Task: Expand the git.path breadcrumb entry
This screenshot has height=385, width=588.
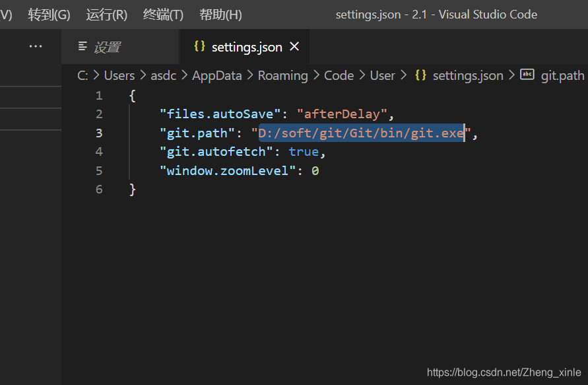Action: click(562, 75)
